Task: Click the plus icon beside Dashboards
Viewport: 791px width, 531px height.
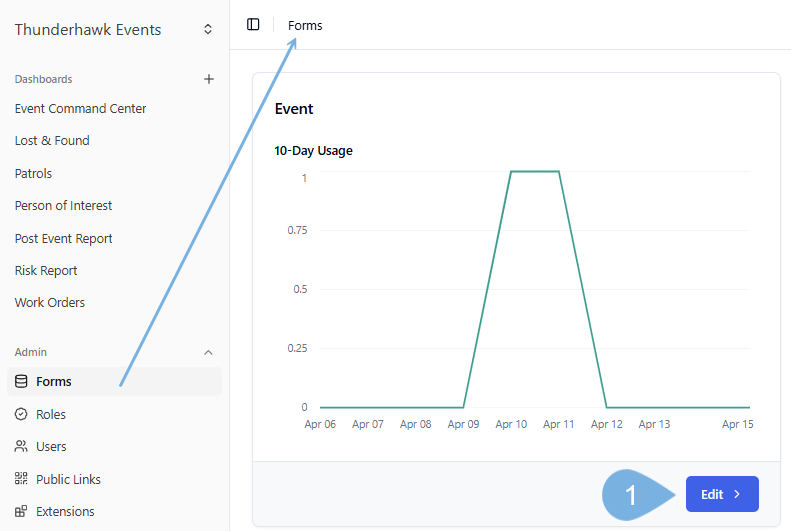Action: click(x=209, y=79)
